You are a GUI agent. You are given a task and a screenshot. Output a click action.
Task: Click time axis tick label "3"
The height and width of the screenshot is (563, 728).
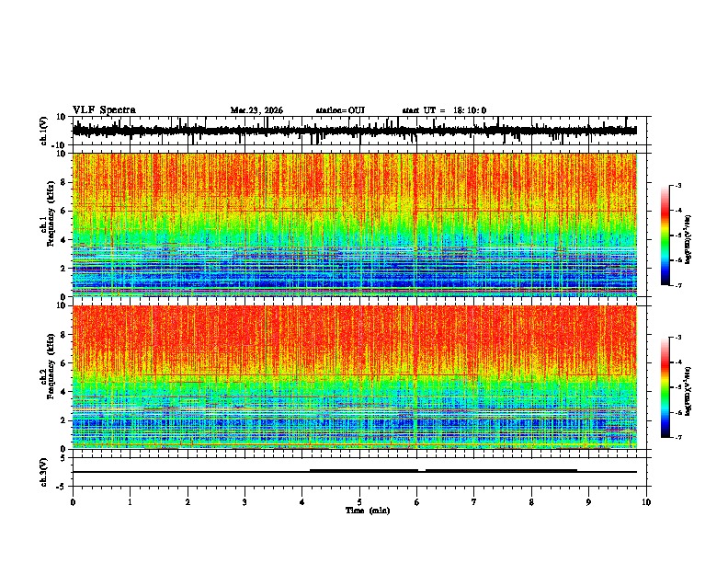(245, 502)
